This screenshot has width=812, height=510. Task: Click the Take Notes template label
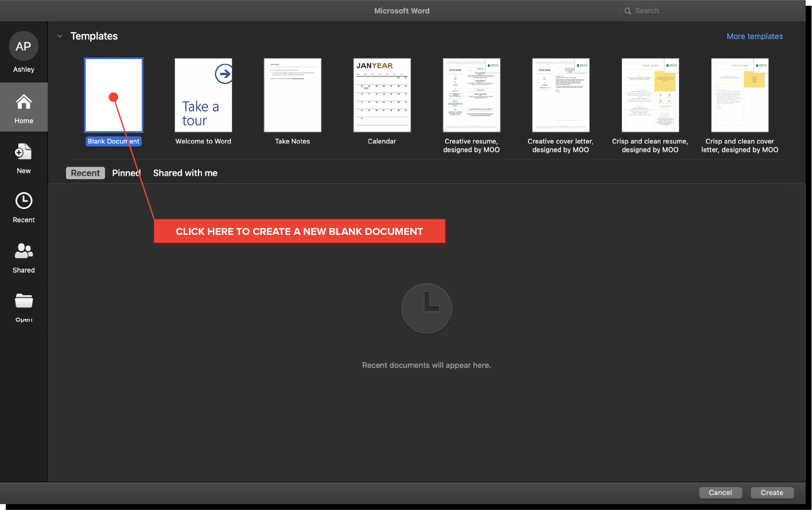[293, 141]
